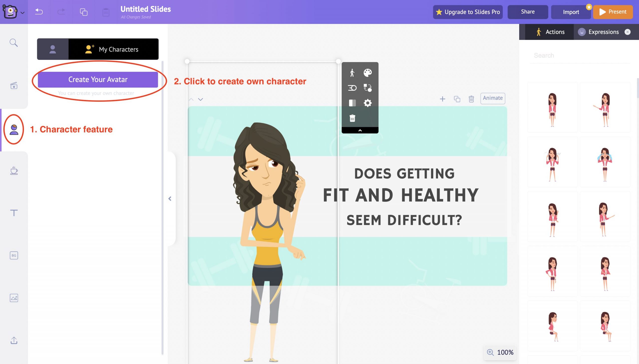This screenshot has height=364, width=639.
Task: Click the Animate button for character
Action: point(493,98)
